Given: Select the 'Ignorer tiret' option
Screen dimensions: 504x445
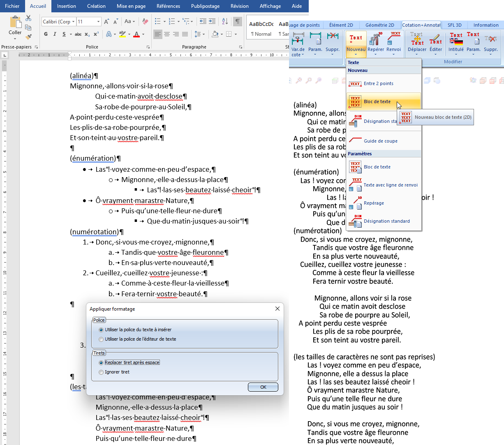Looking at the screenshot, I should (x=114, y=372).
